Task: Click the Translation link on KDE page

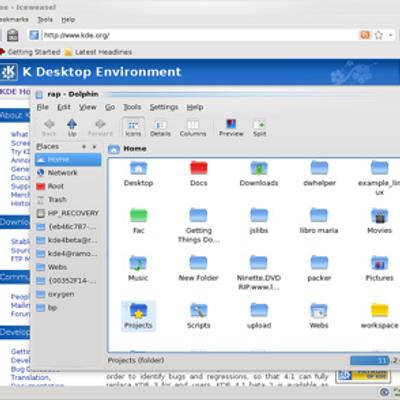Action: point(31,378)
